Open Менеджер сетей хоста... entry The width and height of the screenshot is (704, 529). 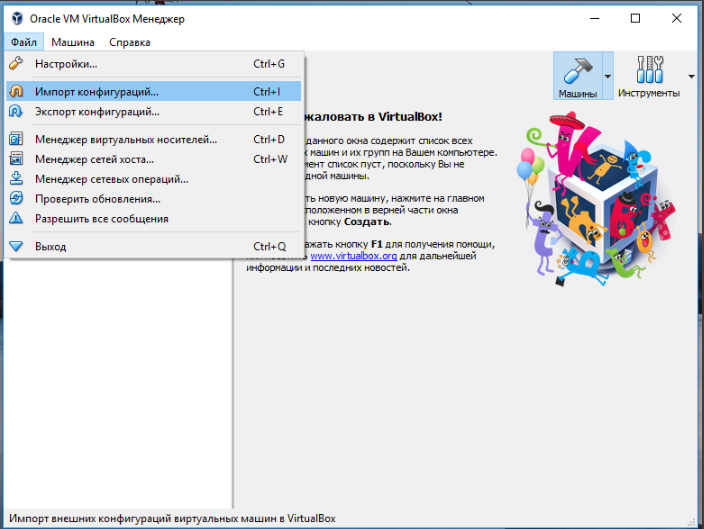(x=154, y=159)
